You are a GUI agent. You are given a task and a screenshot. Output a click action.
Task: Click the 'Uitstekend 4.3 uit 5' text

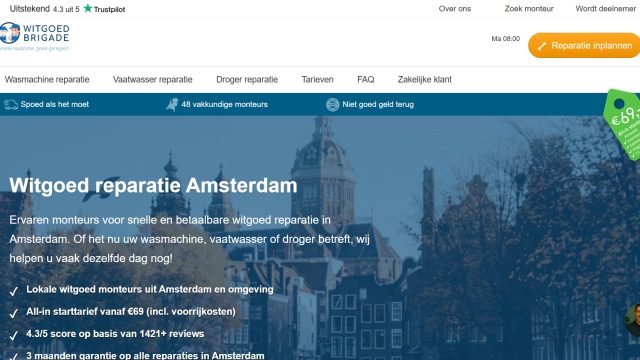point(44,9)
